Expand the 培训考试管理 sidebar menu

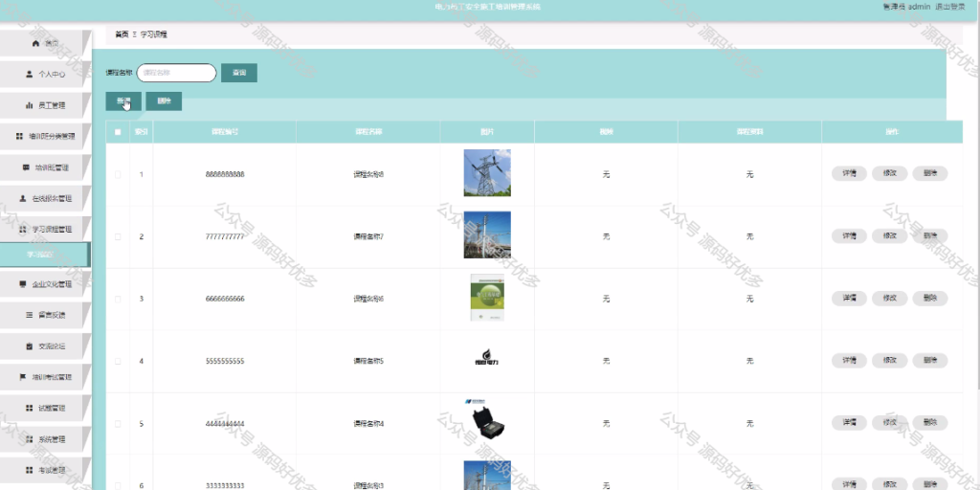coord(45,377)
